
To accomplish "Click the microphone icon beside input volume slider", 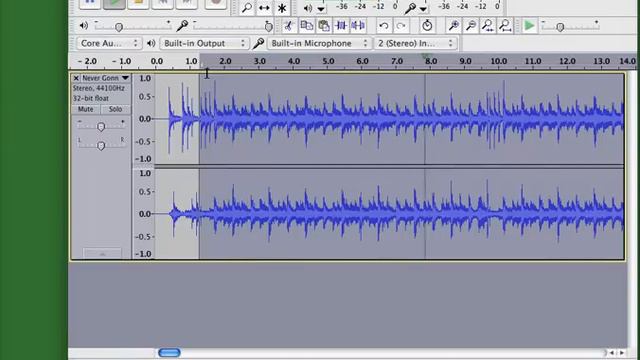I will (182, 26).
